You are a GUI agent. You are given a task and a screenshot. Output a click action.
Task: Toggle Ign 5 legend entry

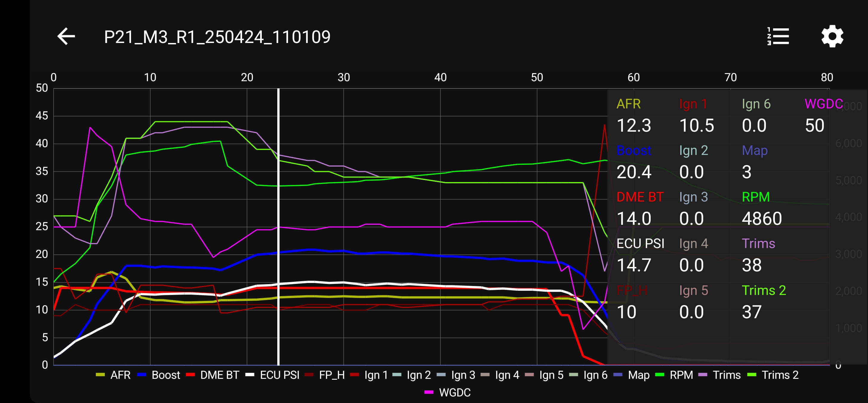544,375
